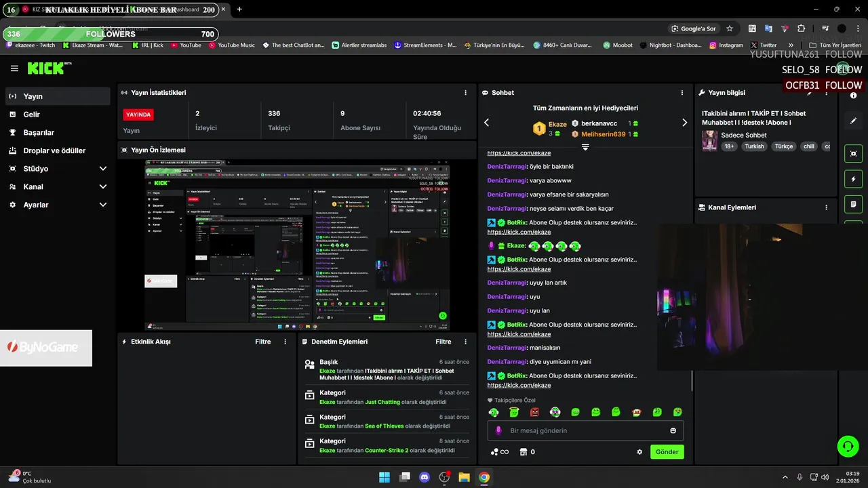Click the Sadece Sohbet category thumbnail

click(709, 140)
